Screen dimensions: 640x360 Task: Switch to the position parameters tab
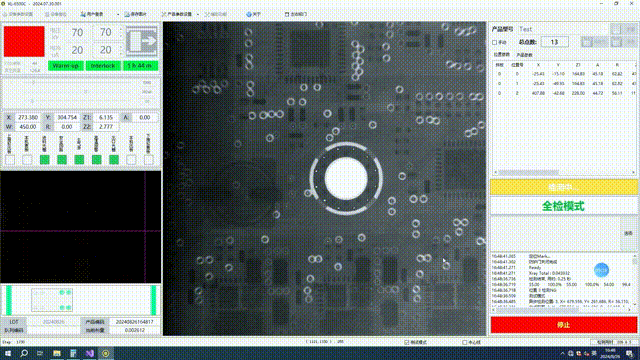[x=502, y=55]
